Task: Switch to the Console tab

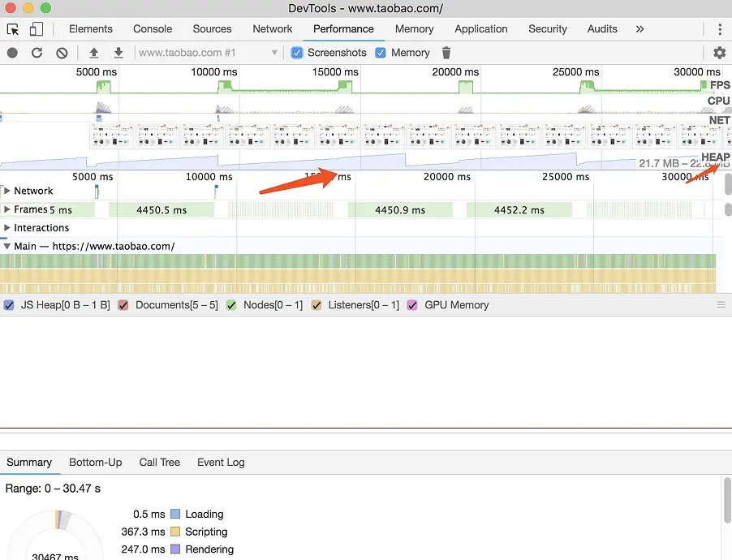Action: [153, 29]
